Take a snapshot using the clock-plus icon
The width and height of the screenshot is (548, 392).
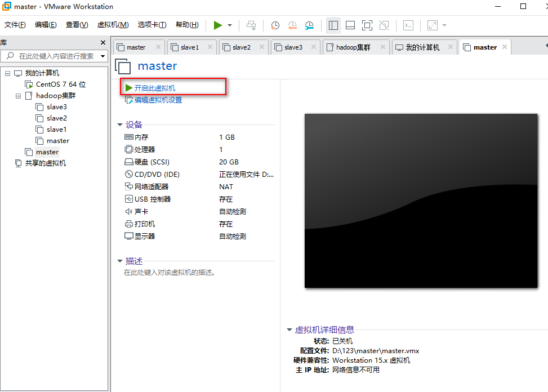275,25
